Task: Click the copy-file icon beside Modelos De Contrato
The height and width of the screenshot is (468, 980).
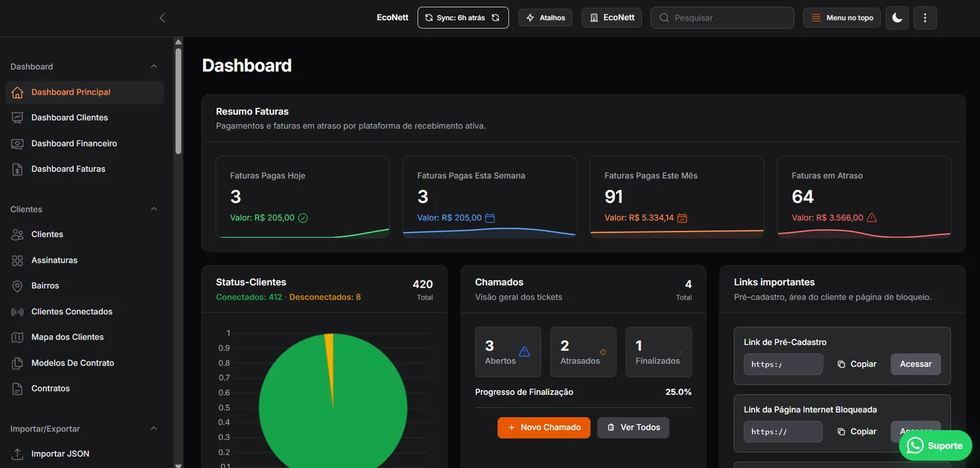Action: [17, 363]
